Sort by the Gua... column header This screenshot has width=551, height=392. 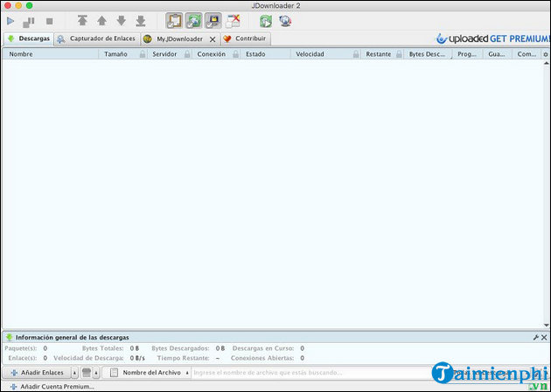point(497,54)
